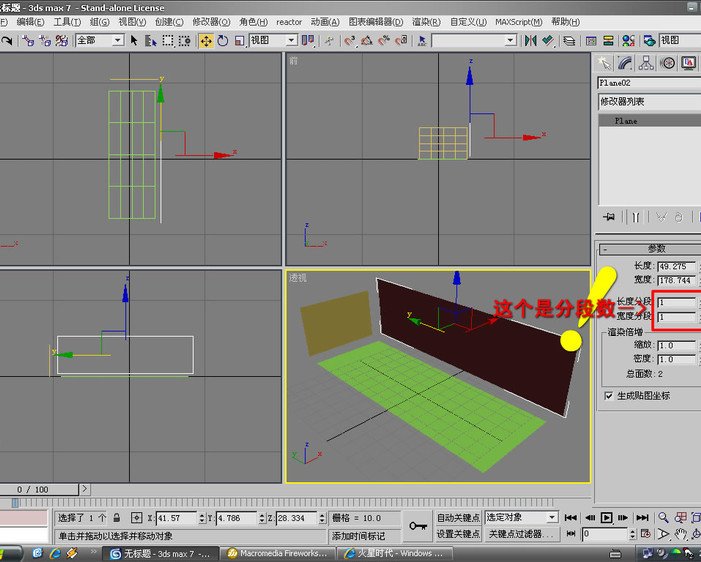Activate the Select and Move tool

click(x=206, y=41)
